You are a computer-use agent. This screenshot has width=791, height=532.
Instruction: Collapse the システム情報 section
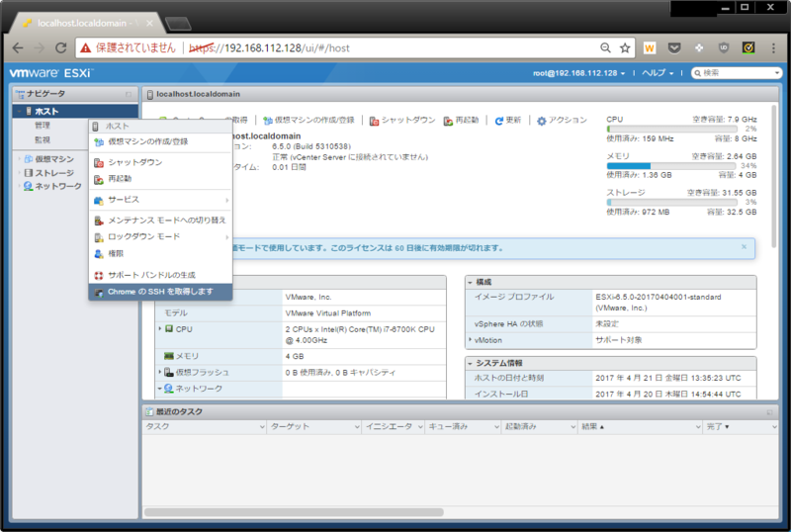(x=470, y=364)
